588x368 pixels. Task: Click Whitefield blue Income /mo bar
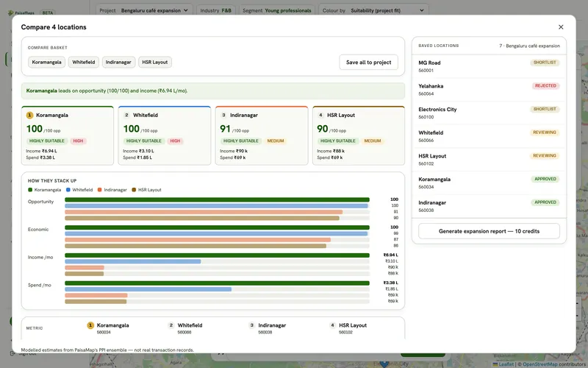click(133, 261)
